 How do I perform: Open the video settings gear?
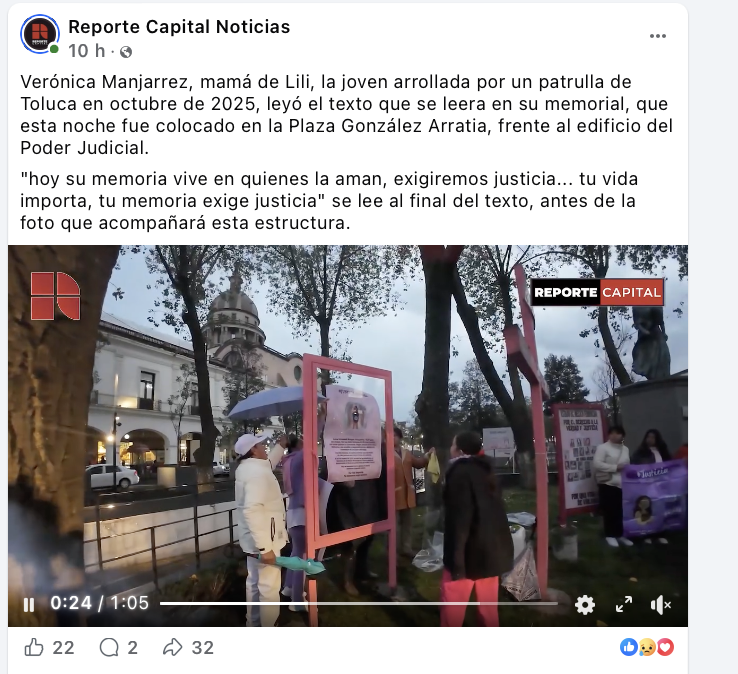tap(585, 605)
